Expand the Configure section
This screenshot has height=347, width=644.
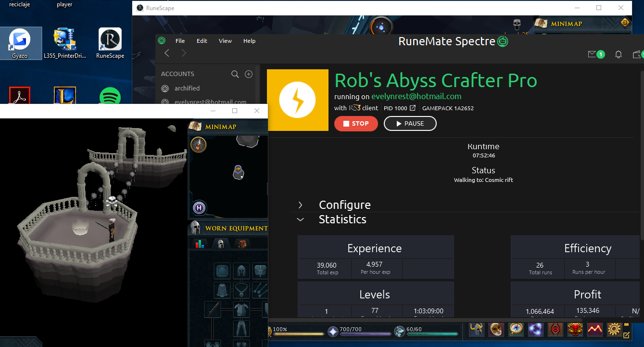pyautogui.click(x=300, y=205)
